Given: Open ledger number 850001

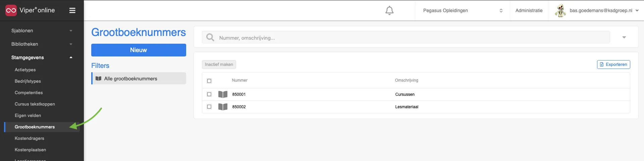Looking at the screenshot, I should click(239, 94).
